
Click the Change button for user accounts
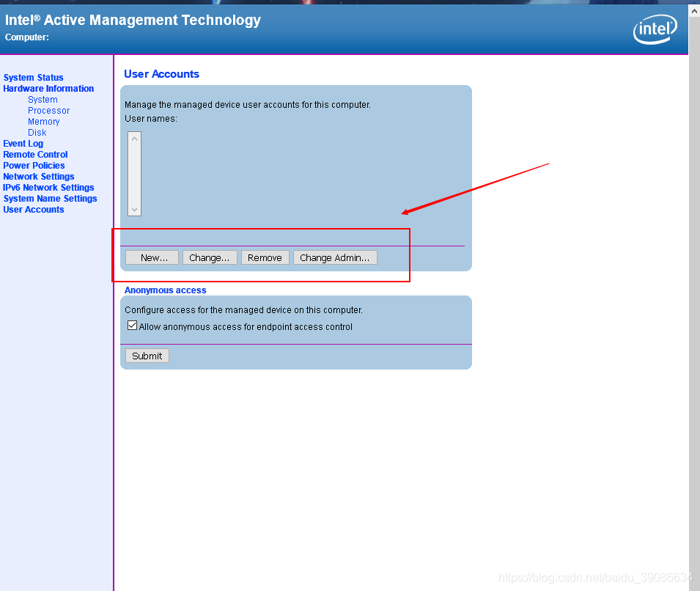210,257
